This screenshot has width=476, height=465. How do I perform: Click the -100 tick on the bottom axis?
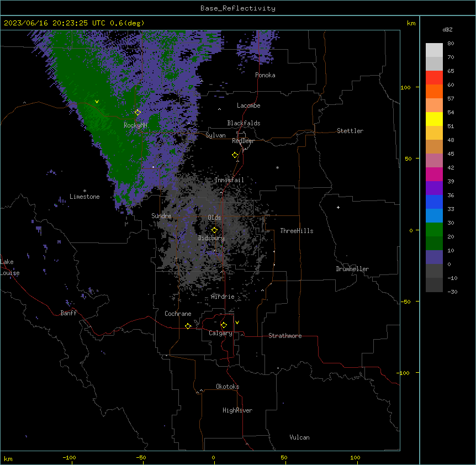(x=70, y=457)
